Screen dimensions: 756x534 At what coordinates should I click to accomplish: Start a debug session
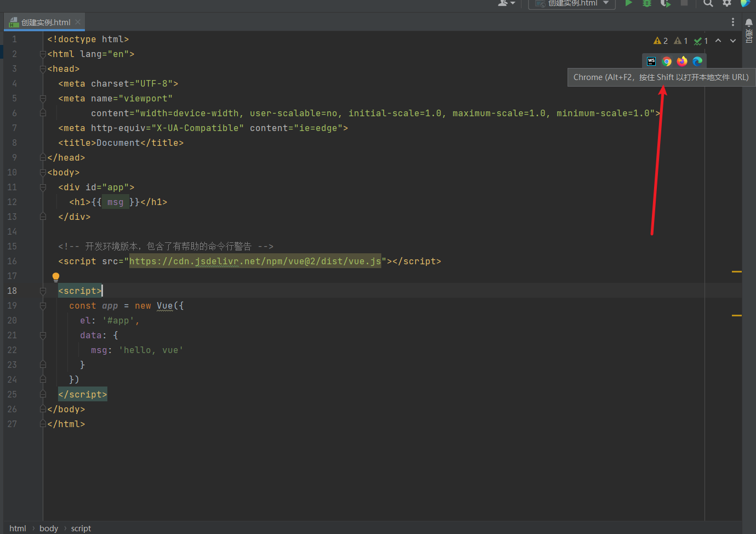pos(647,4)
